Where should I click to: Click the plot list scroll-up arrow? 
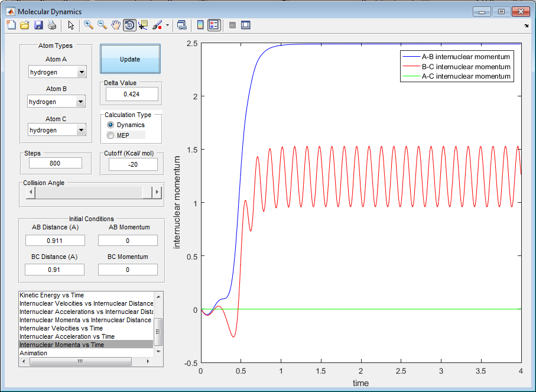coord(158,296)
